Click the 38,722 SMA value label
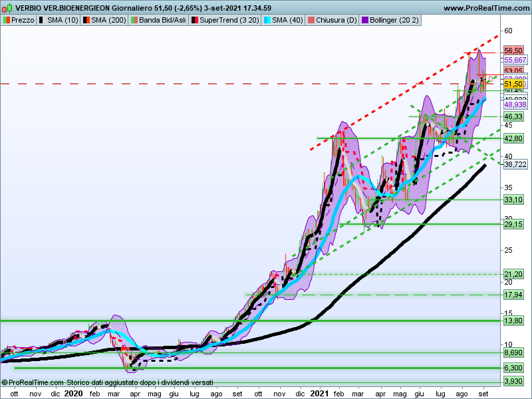This screenshot has height=399, width=532. [x=515, y=164]
